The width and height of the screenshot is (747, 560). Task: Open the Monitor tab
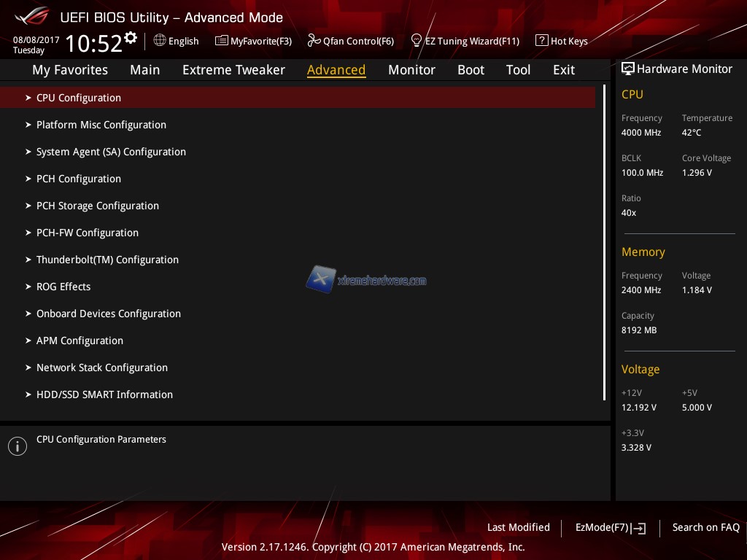coord(411,70)
